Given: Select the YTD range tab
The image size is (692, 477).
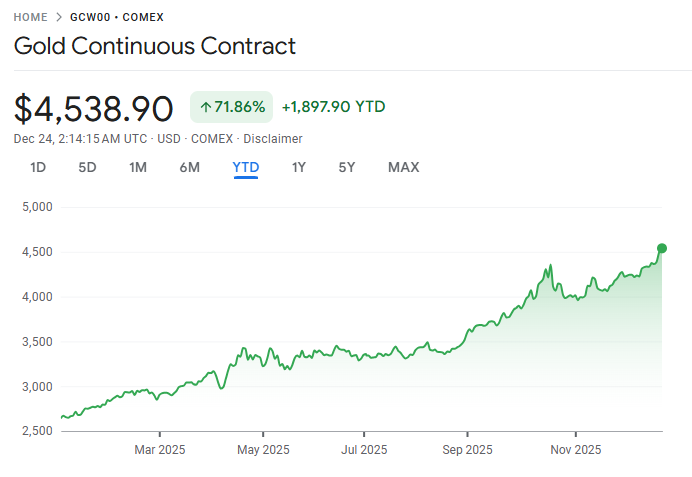Looking at the screenshot, I should 246,167.
